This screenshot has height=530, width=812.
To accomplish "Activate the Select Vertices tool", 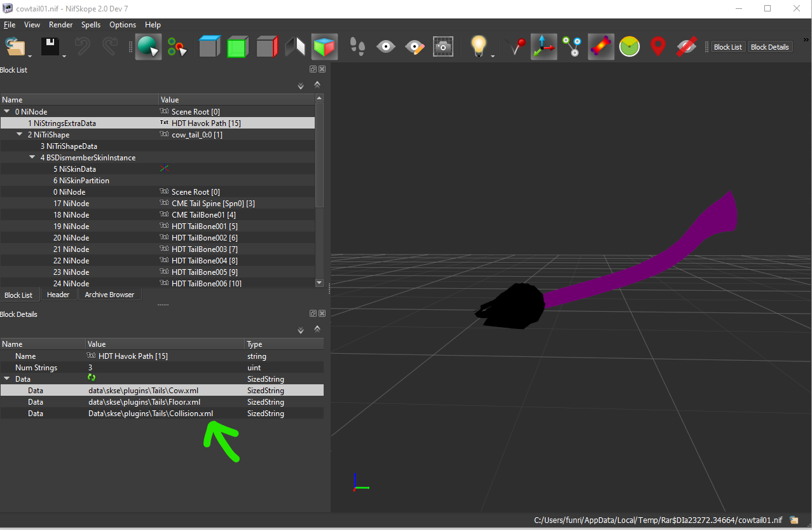I will 177,46.
